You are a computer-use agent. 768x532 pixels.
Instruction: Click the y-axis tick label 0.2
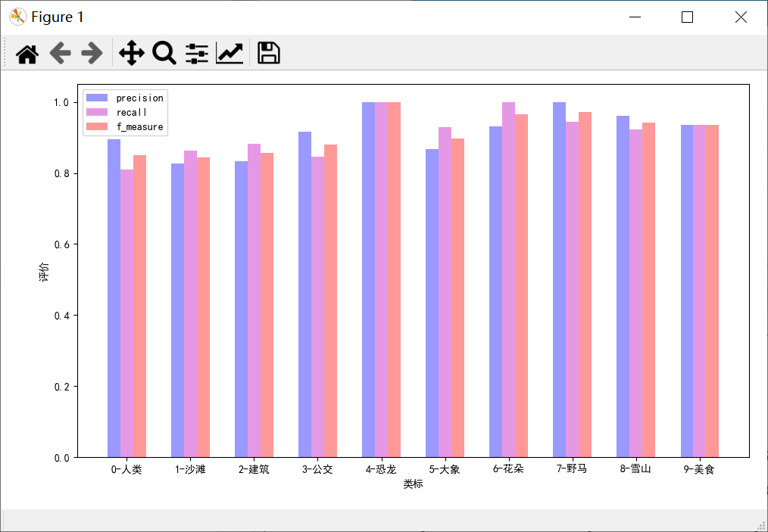[61, 387]
